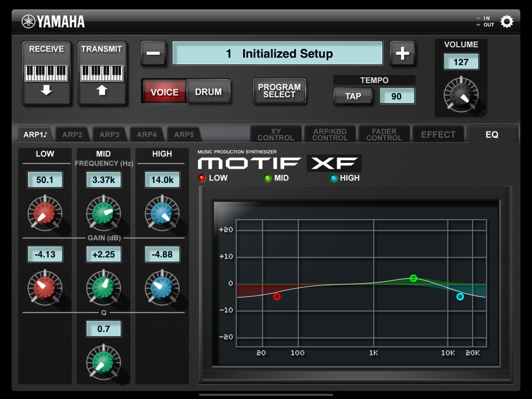
Task: Click the "+20" graph axis label
Action: (226, 230)
